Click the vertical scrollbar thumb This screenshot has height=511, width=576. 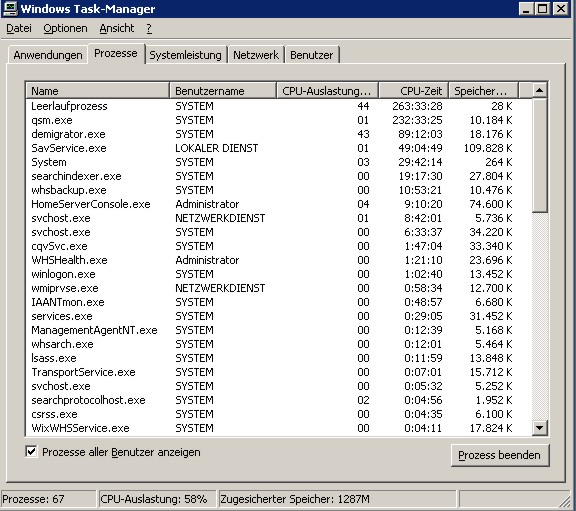click(539, 155)
